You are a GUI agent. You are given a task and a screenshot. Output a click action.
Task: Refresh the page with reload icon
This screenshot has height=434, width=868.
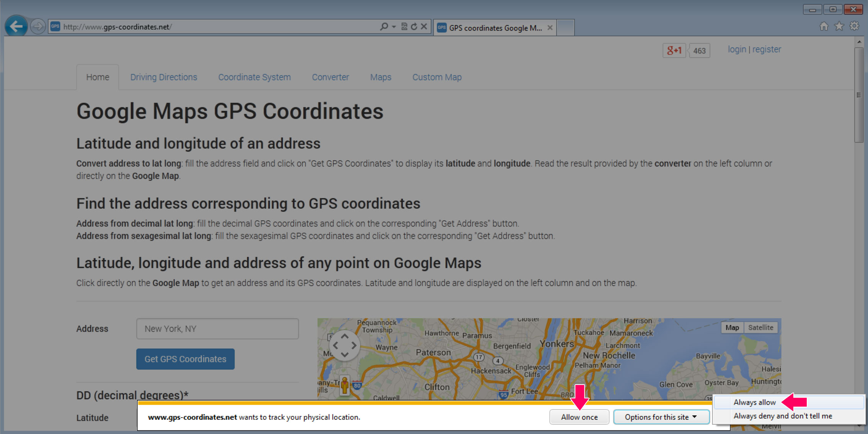pos(414,26)
